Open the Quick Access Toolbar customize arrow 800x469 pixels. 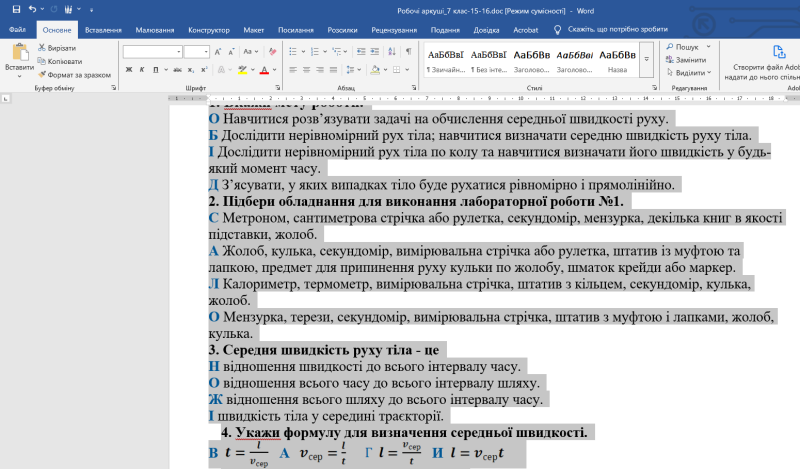(91, 10)
